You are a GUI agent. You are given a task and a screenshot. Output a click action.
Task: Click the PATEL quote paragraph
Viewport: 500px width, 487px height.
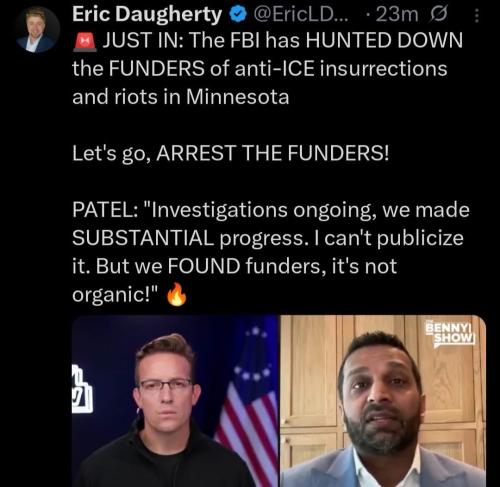click(x=271, y=252)
